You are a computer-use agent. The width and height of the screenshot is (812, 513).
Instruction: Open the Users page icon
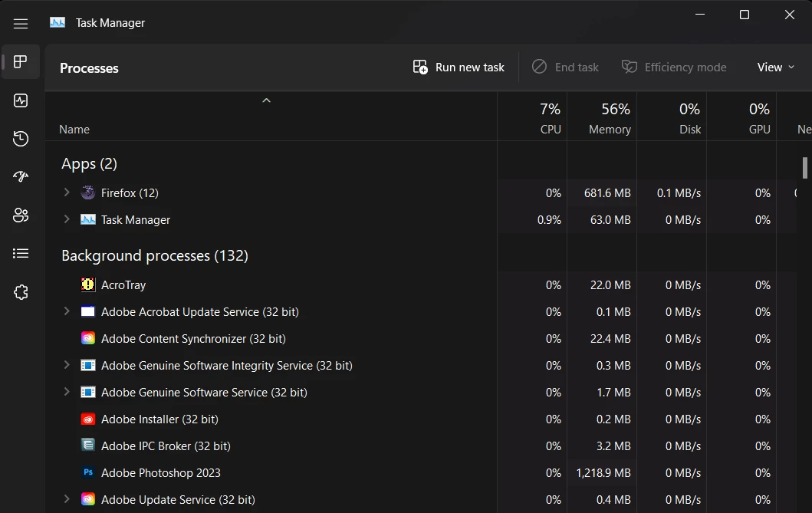click(21, 215)
